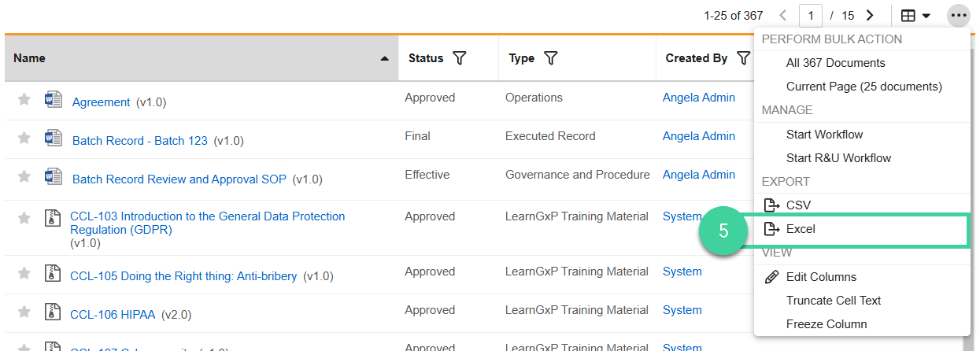Open the Type column filter icon
The height and width of the screenshot is (351, 980).
tap(551, 58)
